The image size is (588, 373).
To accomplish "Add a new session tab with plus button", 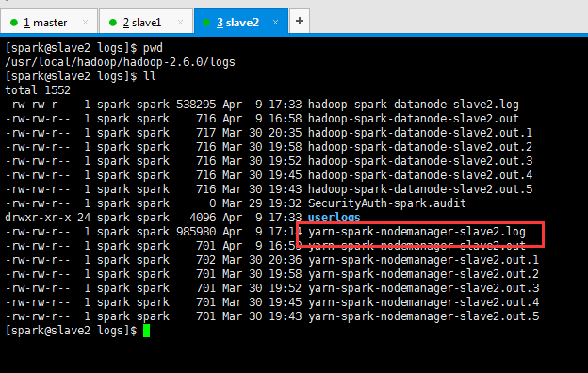I will pos(300,21).
